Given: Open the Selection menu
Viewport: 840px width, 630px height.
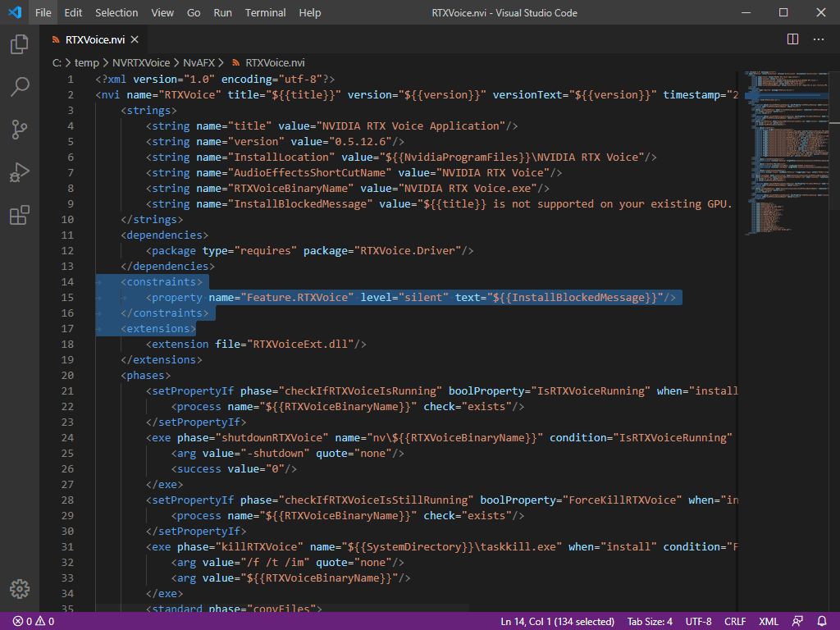Looking at the screenshot, I should click(116, 13).
